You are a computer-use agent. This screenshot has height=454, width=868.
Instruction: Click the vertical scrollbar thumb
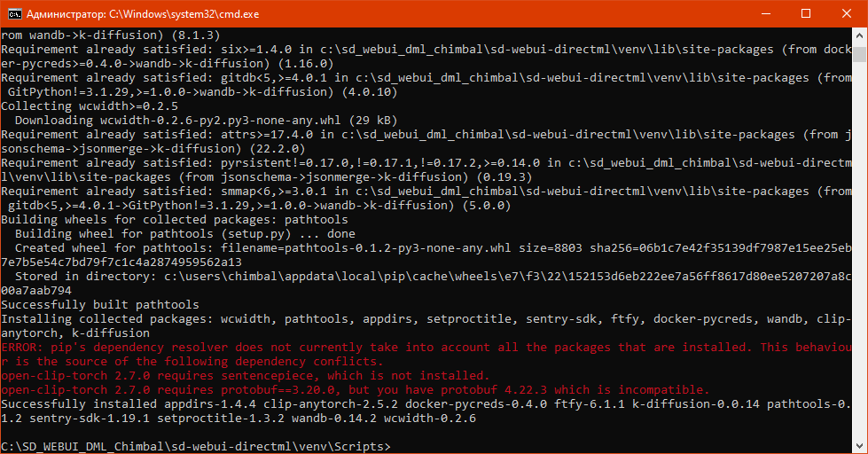(x=860, y=55)
